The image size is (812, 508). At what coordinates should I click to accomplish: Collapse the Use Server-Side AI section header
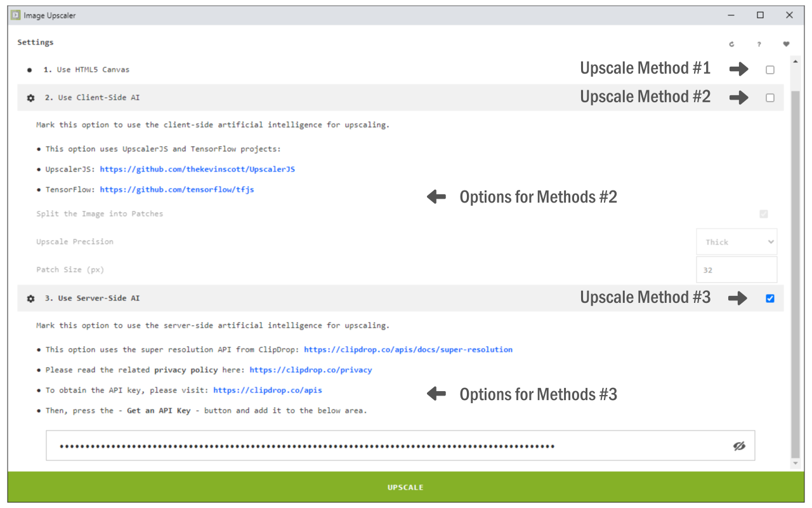click(x=400, y=298)
